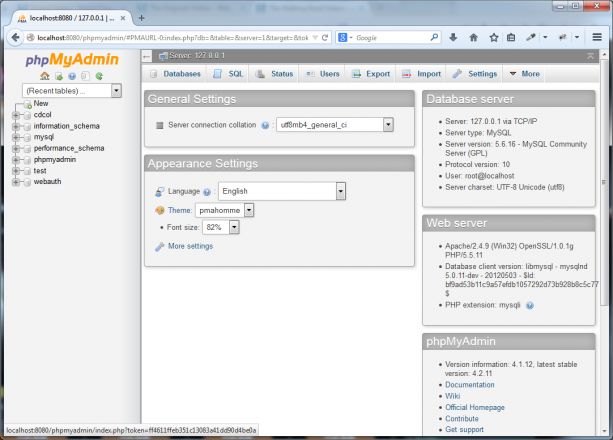The image size is (613, 440).
Task: Open the Status tab
Action: click(x=274, y=74)
